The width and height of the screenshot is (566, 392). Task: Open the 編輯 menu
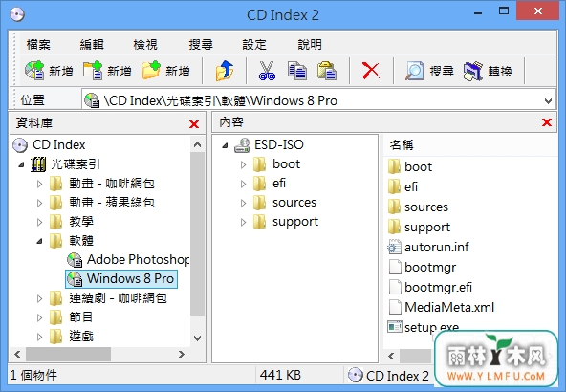pos(92,45)
